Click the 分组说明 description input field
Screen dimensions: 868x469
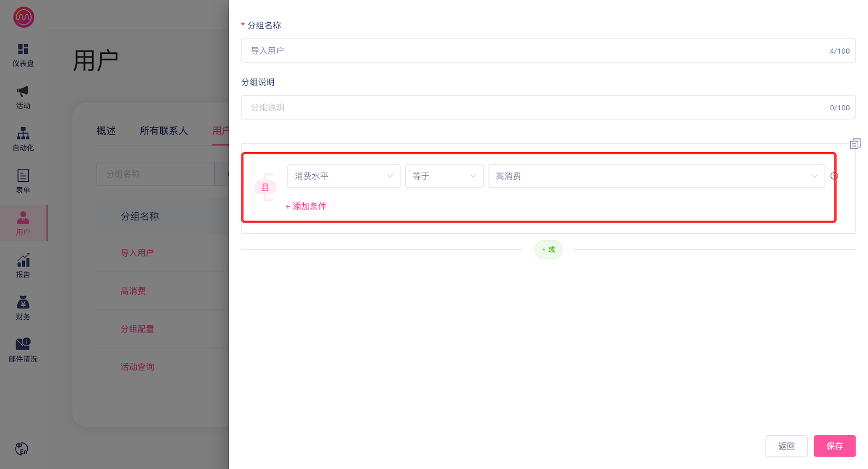click(537, 107)
